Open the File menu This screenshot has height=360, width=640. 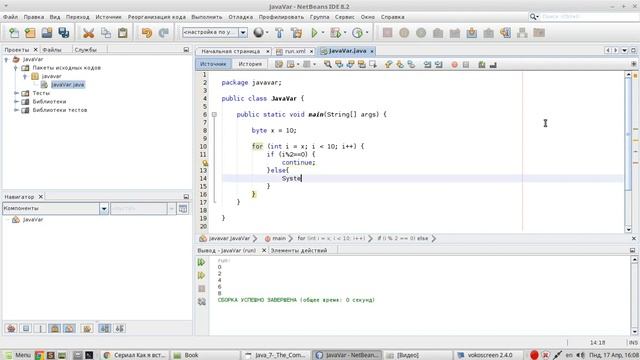point(10,17)
